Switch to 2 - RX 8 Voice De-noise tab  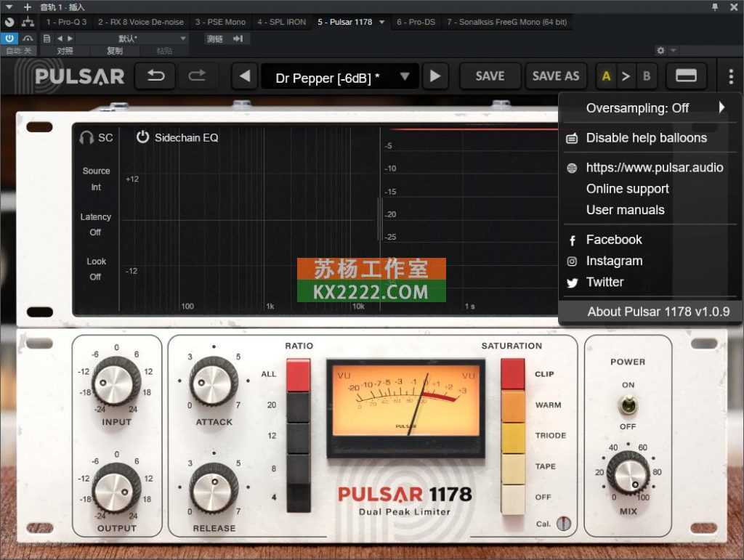click(x=140, y=22)
